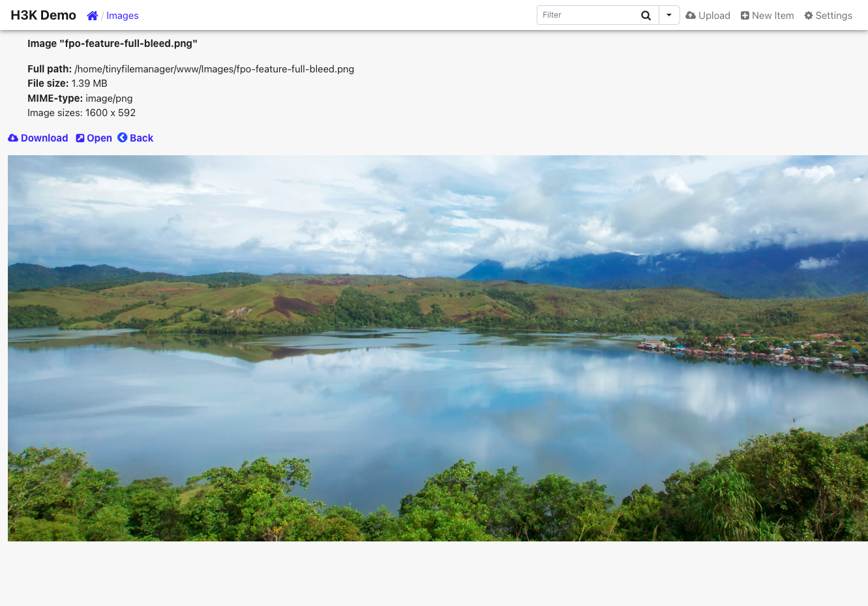Create a New Item
Image resolution: width=868 pixels, height=606 pixels.
pyautogui.click(x=767, y=16)
